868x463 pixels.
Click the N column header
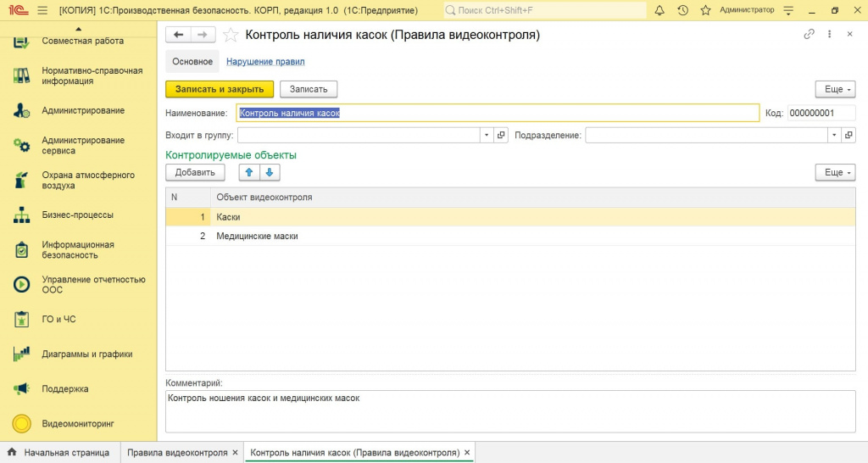(x=188, y=198)
